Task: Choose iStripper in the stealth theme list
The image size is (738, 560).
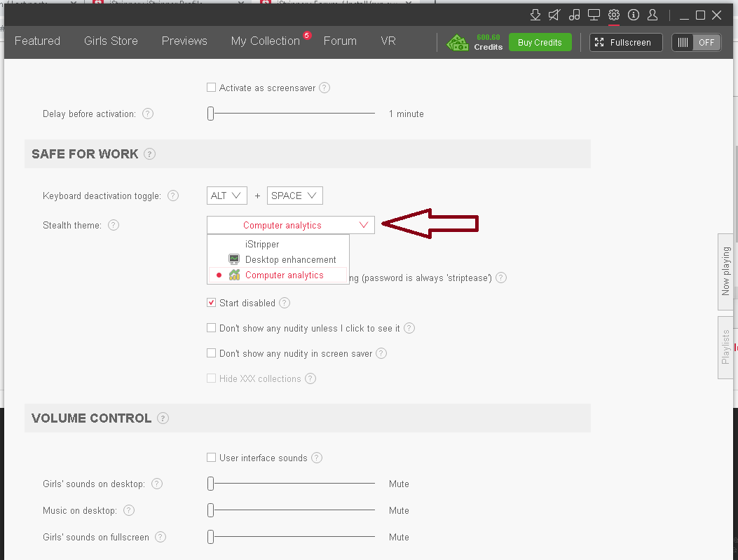Action: [278, 244]
